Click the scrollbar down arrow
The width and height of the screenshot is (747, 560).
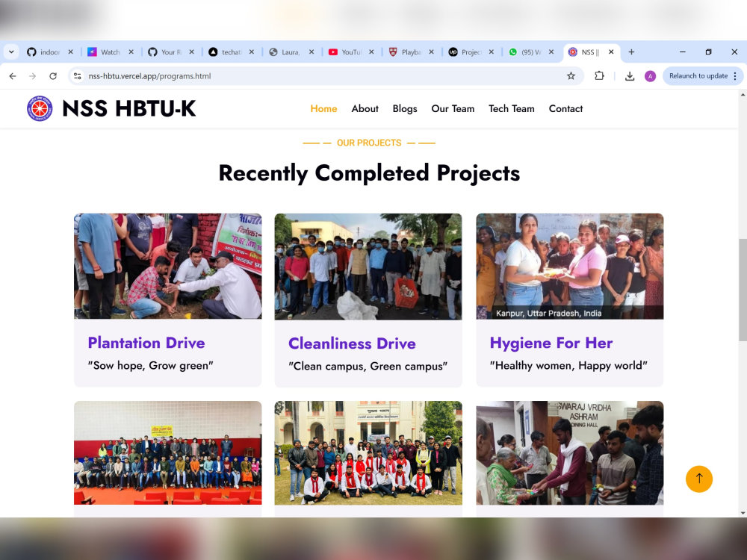click(x=743, y=514)
